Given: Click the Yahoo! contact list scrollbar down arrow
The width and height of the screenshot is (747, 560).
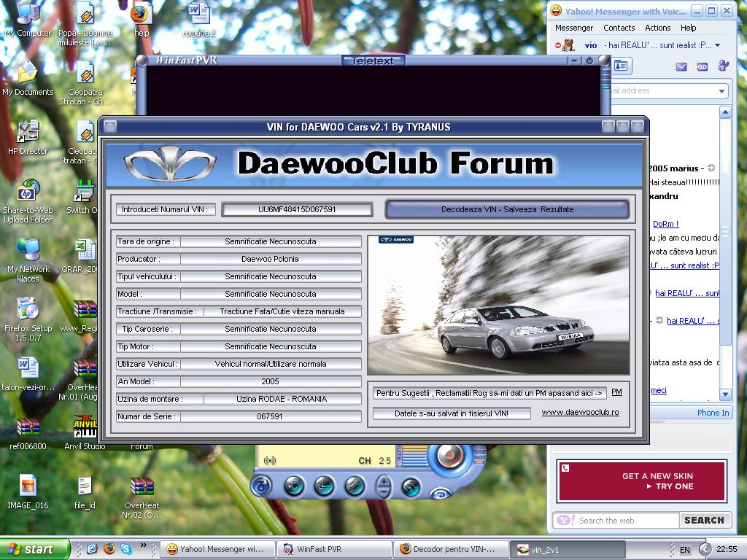Looking at the screenshot, I should click(x=725, y=394).
